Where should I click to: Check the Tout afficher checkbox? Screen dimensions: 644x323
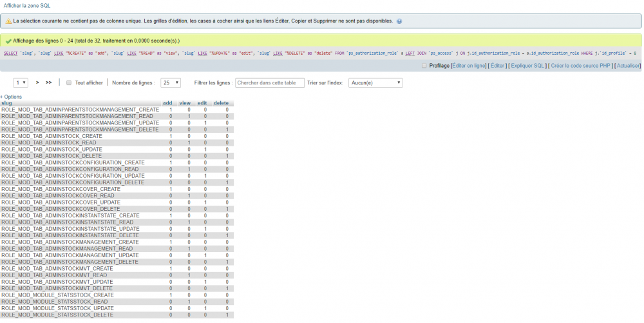(69, 83)
